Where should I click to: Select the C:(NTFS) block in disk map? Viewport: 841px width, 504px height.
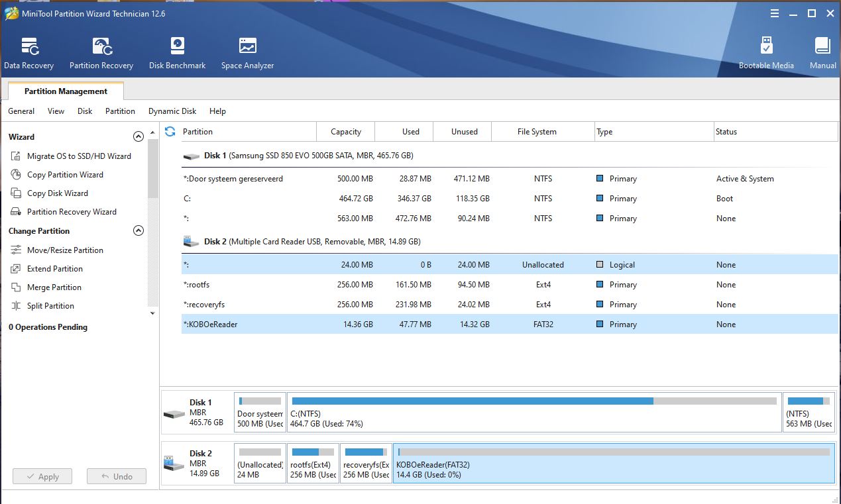click(533, 412)
